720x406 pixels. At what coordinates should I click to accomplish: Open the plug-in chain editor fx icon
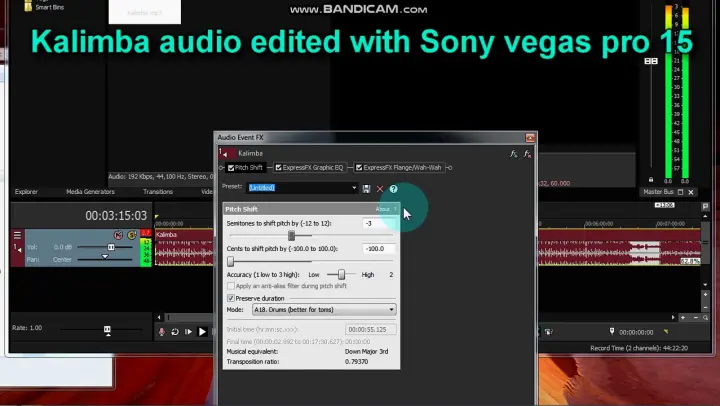tap(513, 154)
